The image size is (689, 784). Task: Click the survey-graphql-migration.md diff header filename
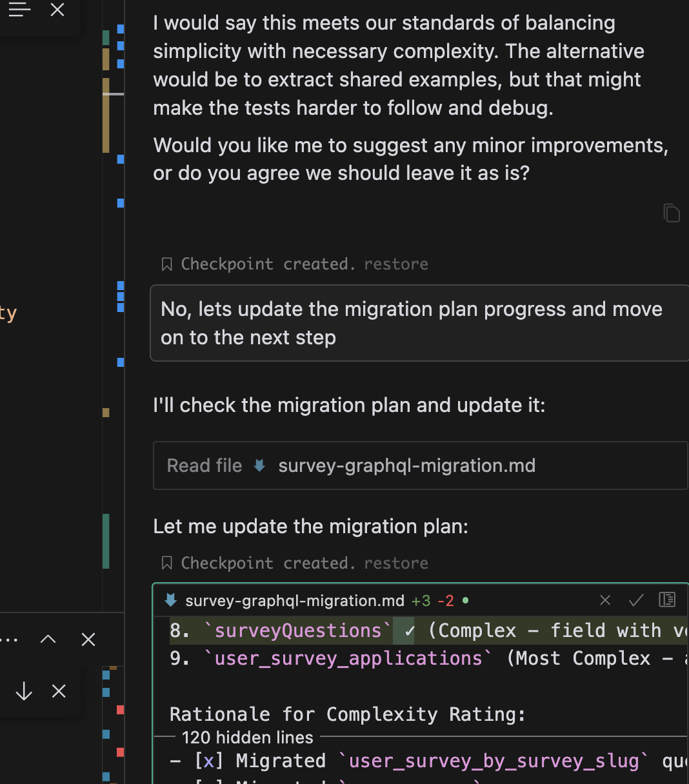(x=295, y=601)
